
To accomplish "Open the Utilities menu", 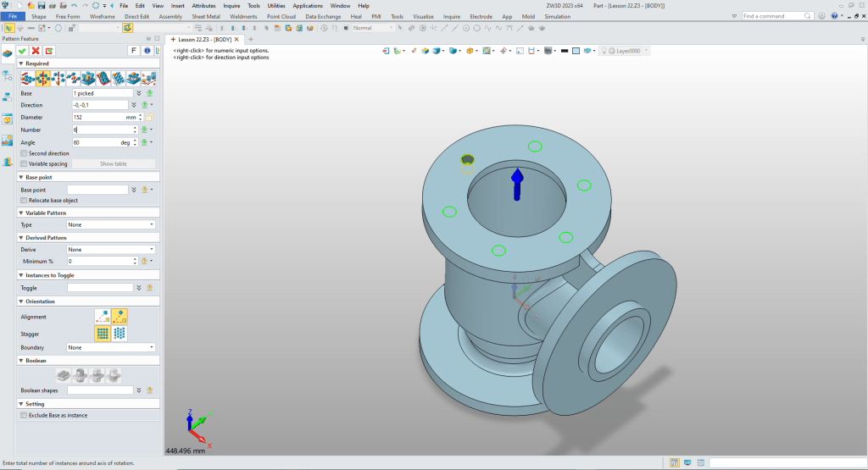I will click(x=276, y=5).
